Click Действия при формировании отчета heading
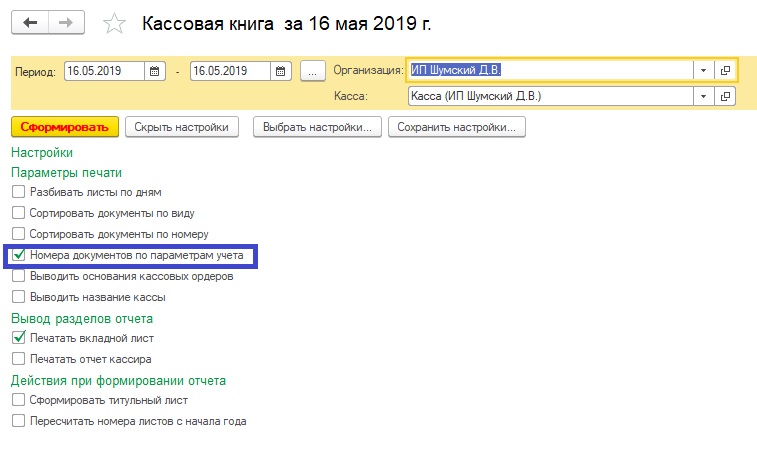757x467 pixels. click(x=118, y=381)
